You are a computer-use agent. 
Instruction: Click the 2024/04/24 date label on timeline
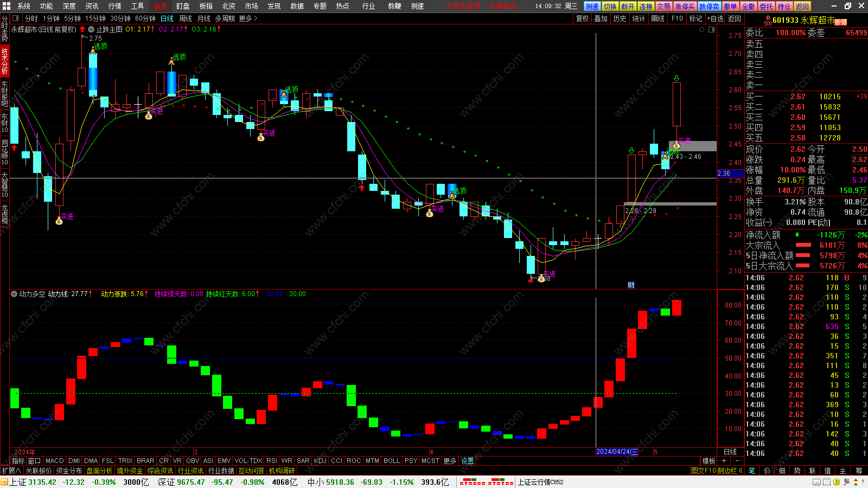click(617, 452)
